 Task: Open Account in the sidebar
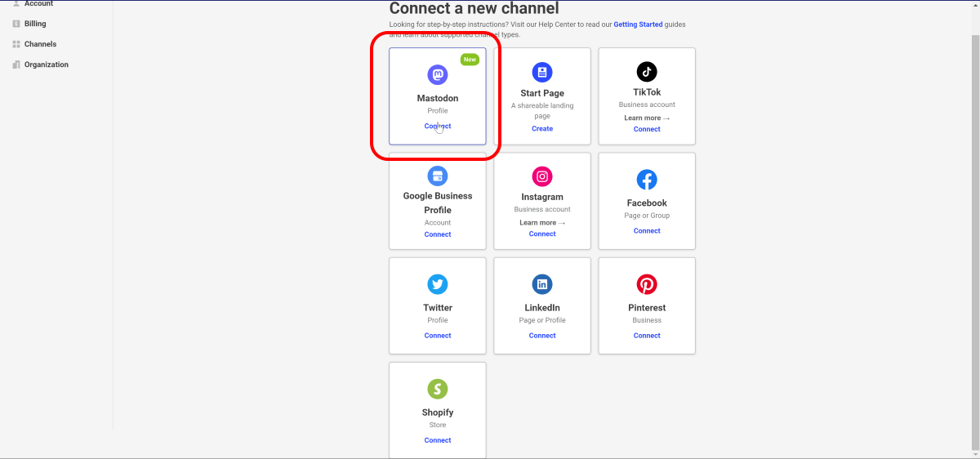point(38,3)
